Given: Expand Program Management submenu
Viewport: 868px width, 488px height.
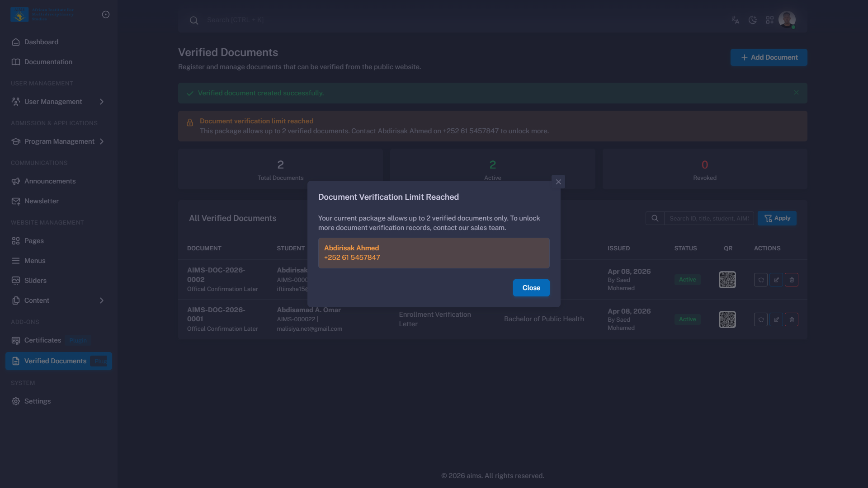Looking at the screenshot, I should click(102, 141).
